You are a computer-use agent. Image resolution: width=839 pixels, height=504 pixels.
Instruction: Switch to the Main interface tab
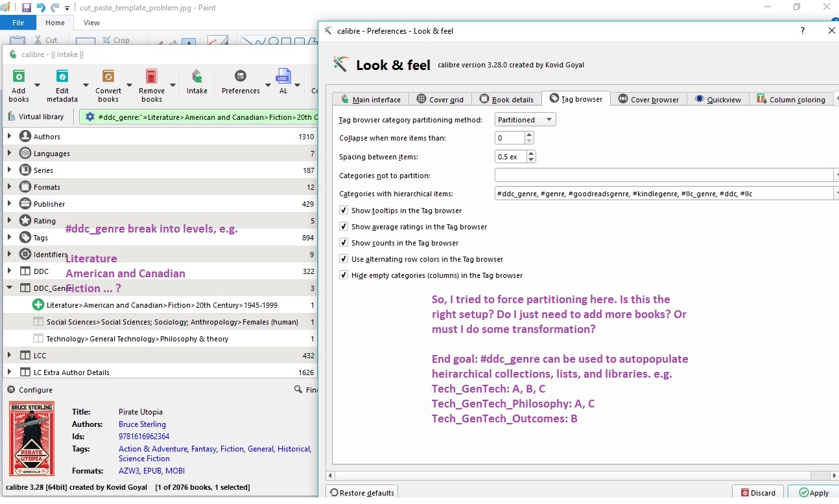click(371, 99)
